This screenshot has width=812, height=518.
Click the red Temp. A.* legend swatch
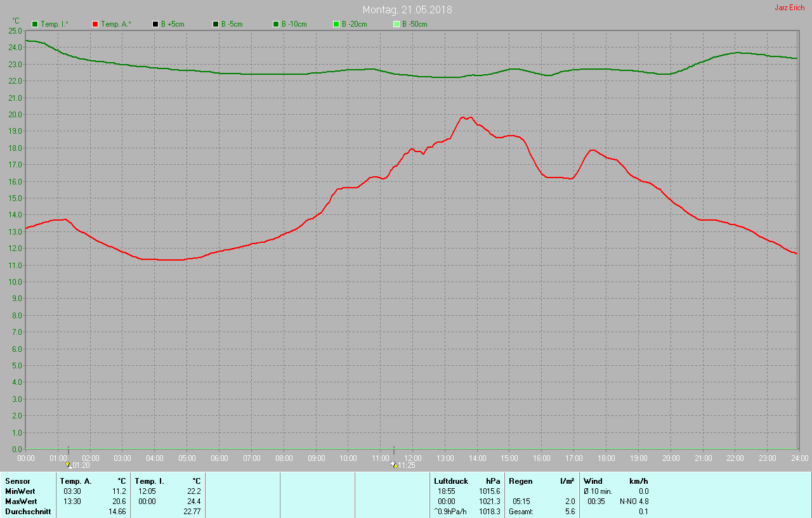[x=95, y=24]
